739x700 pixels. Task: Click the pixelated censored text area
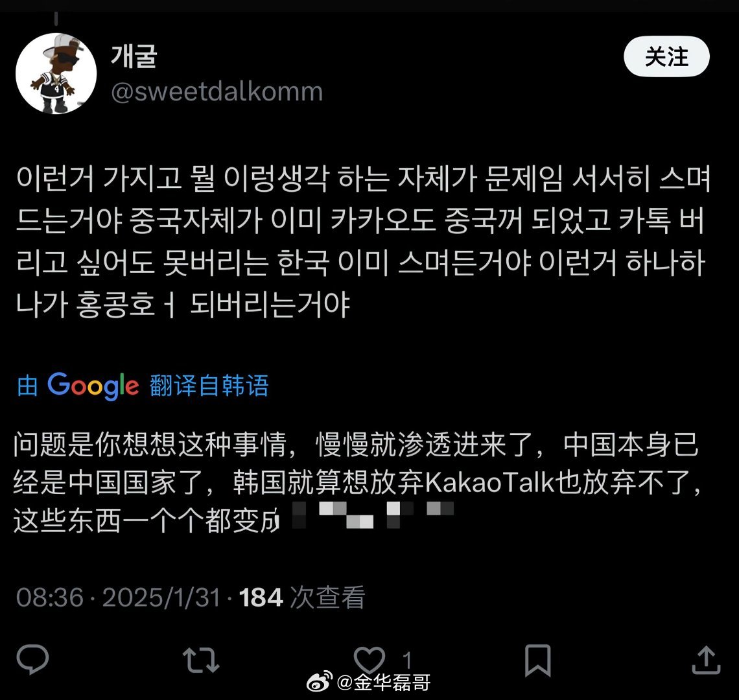(x=373, y=515)
